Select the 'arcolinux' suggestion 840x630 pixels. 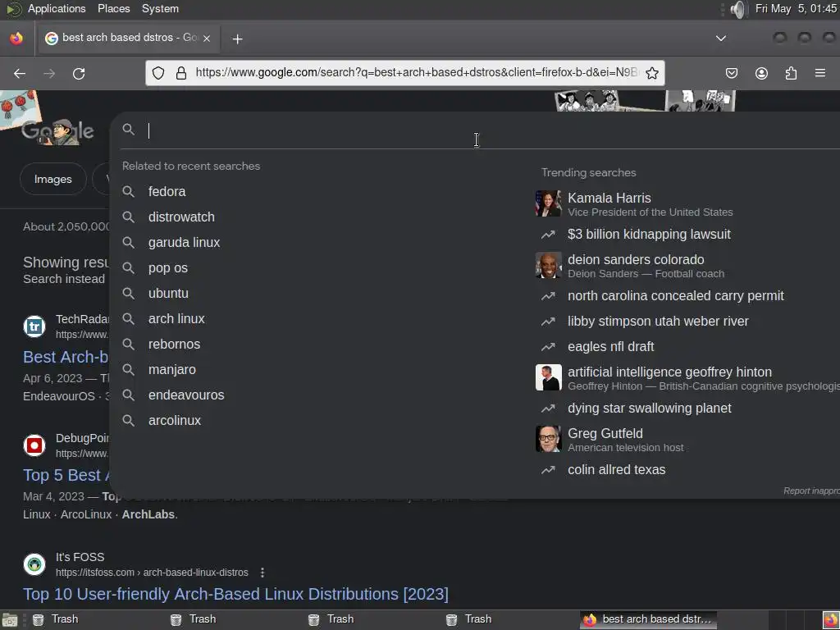click(x=175, y=421)
